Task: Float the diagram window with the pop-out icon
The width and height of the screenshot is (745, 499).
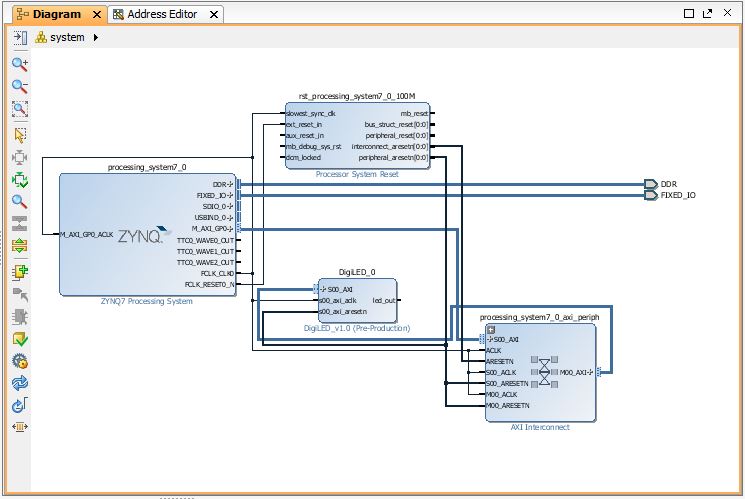Action: pyautogui.click(x=707, y=13)
